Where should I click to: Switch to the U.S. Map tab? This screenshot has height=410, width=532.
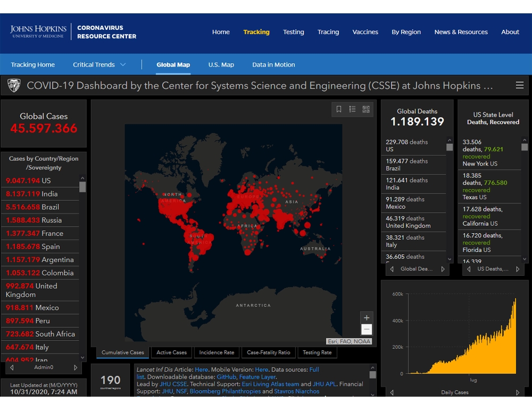tap(221, 64)
